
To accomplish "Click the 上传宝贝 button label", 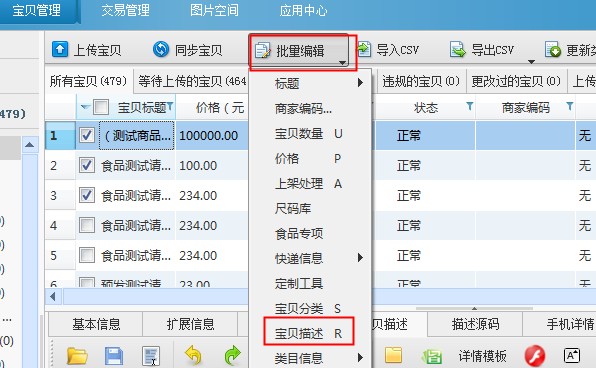I will (x=97, y=50).
